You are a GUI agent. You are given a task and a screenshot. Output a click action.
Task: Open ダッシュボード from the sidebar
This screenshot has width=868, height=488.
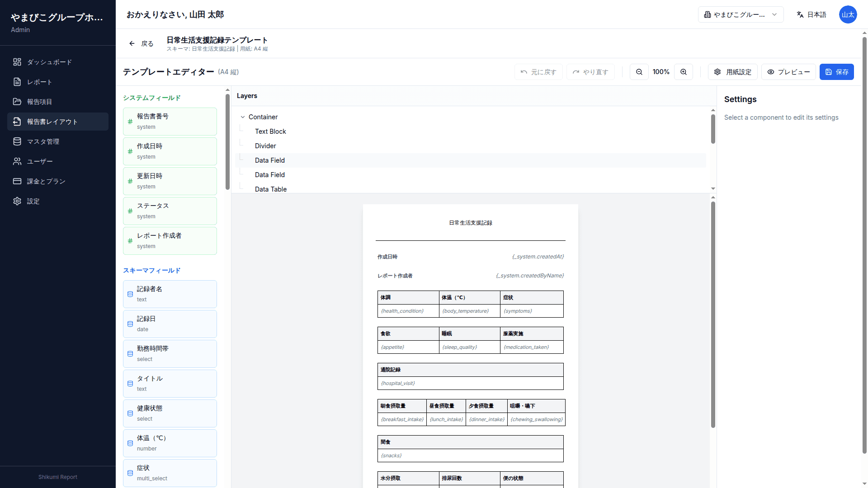pos(49,62)
